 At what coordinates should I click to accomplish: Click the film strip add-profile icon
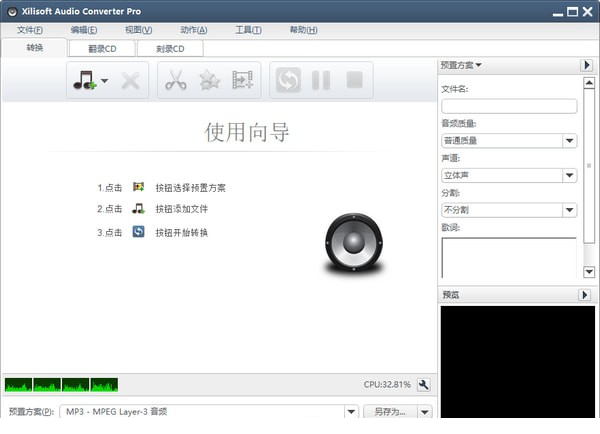point(243,80)
